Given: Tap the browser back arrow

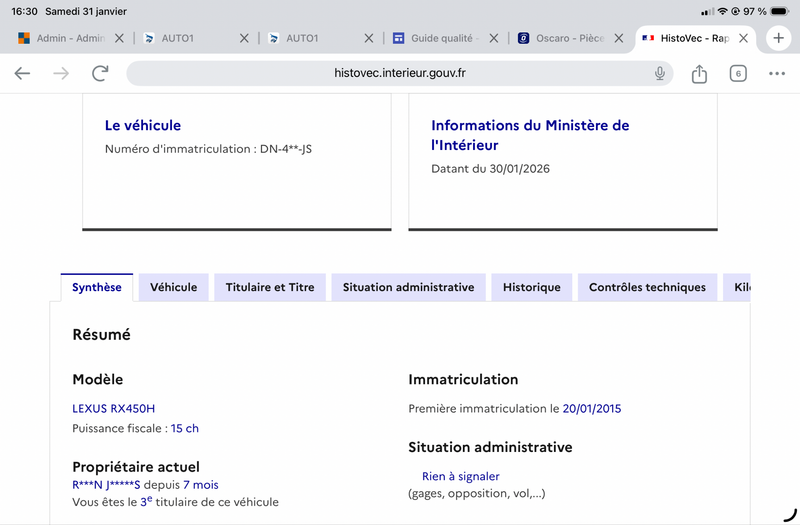Looking at the screenshot, I should 22,73.
